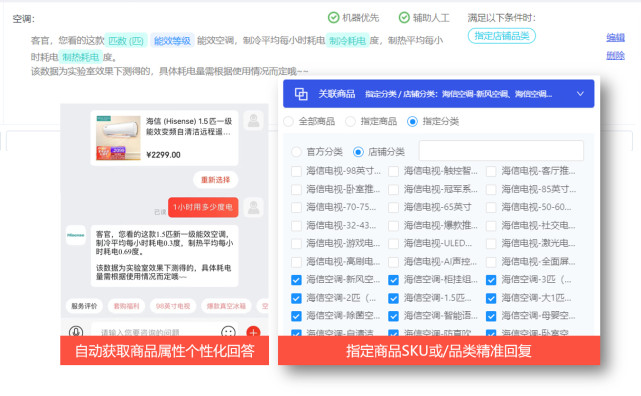Viewport: 641px width, 396px height.
Task: Click the 1小时用多少度电 red message bubble
Action: [203, 207]
